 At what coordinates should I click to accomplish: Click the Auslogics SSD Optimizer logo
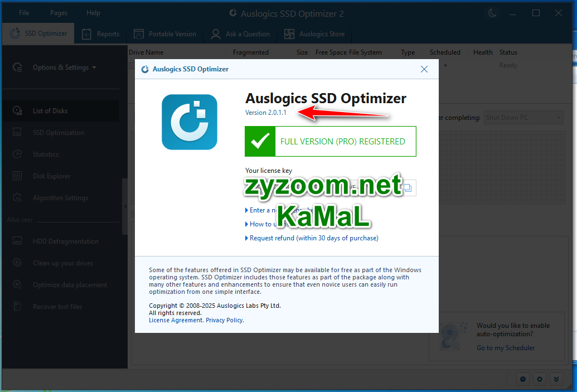coord(190,122)
